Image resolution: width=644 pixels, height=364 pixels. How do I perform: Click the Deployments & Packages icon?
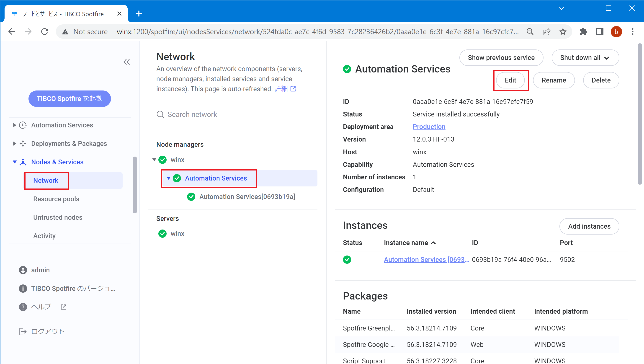[23, 144]
